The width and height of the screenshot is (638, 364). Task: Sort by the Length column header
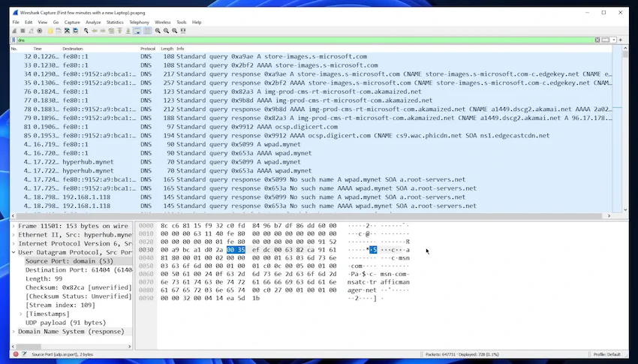[167, 49]
